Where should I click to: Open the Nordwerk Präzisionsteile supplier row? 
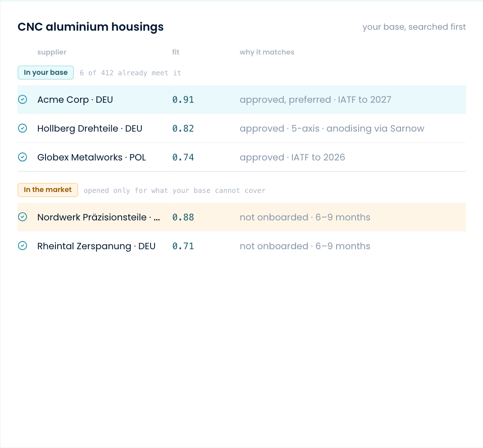241,217
